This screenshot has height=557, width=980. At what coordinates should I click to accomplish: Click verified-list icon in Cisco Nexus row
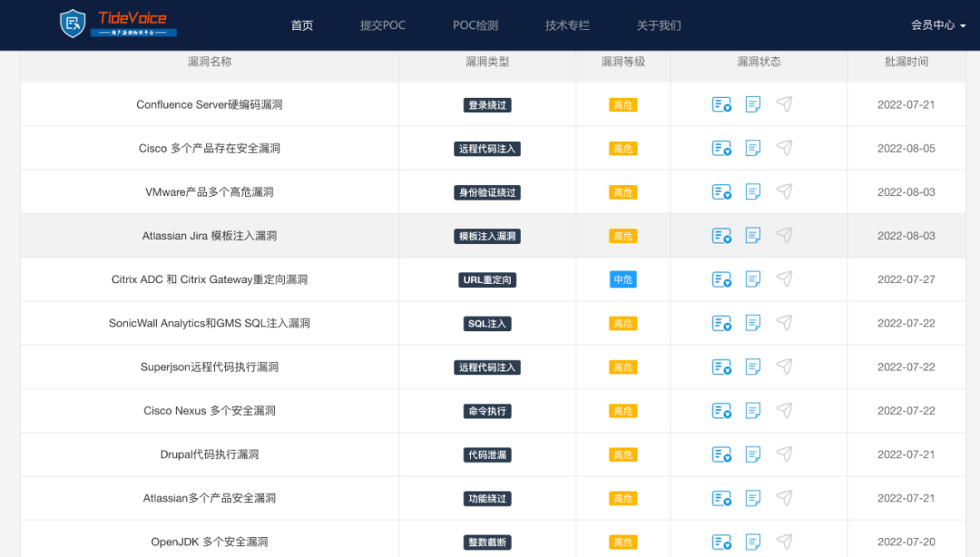click(x=722, y=411)
